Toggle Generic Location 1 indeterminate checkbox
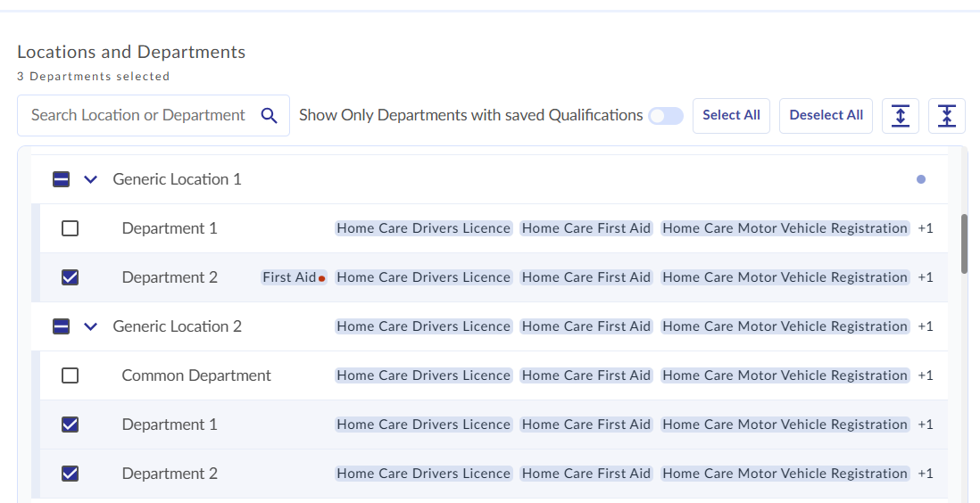 click(62, 179)
